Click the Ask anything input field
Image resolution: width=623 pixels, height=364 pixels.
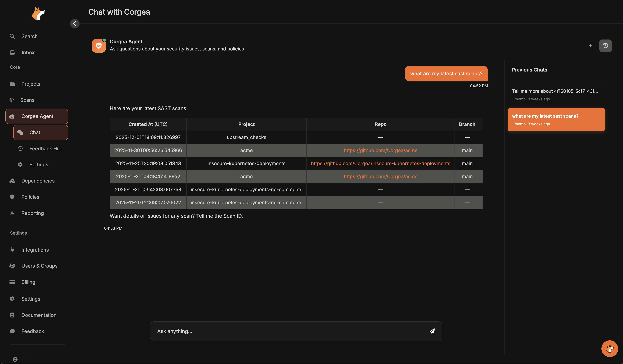272,331
